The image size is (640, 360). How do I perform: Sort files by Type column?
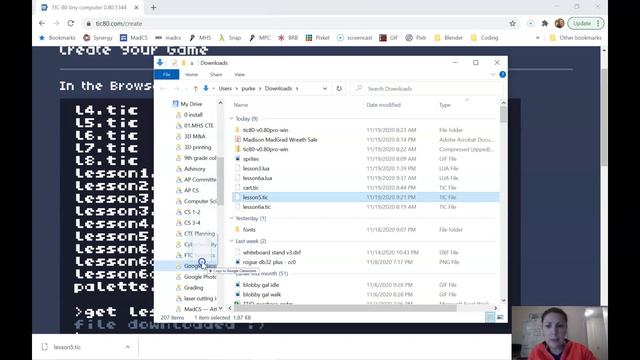click(445, 105)
